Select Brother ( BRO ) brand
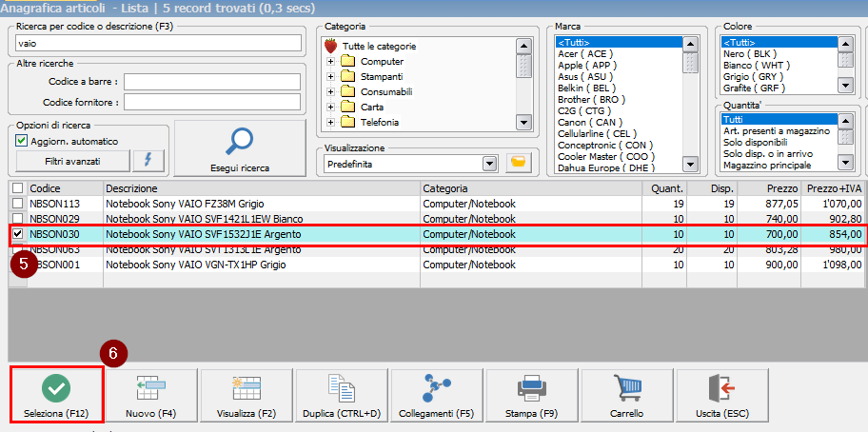Viewport: 868px width, 432px height. 619,100
